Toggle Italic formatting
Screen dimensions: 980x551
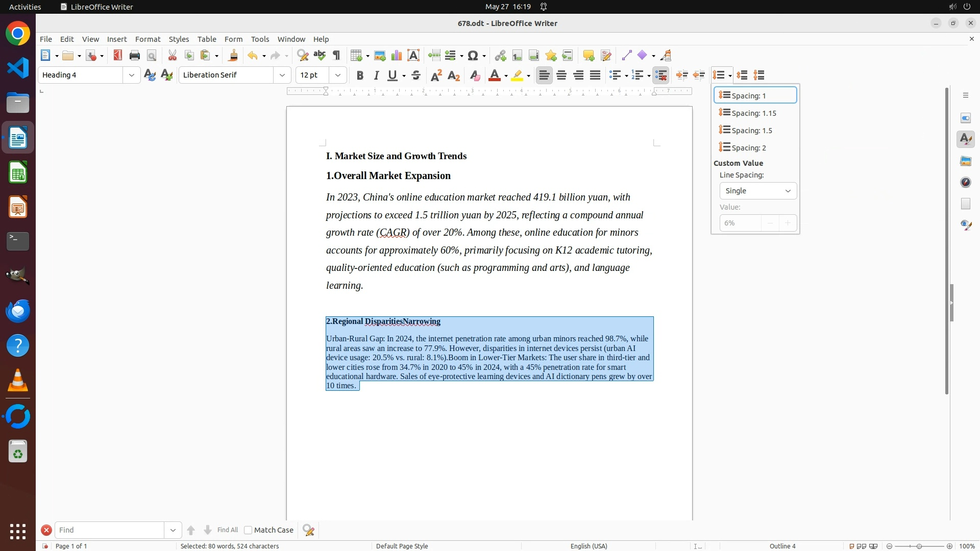pos(377,76)
